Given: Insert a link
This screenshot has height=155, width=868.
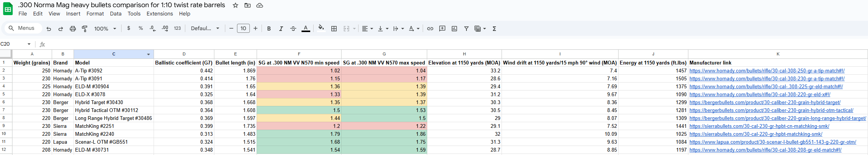Looking at the screenshot, I should tap(430, 29).
